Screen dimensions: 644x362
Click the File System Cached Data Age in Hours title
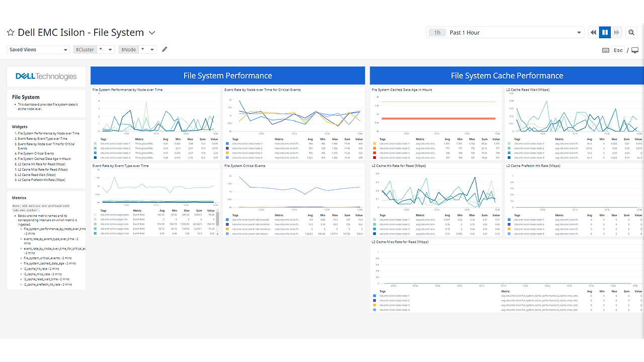(402, 89)
